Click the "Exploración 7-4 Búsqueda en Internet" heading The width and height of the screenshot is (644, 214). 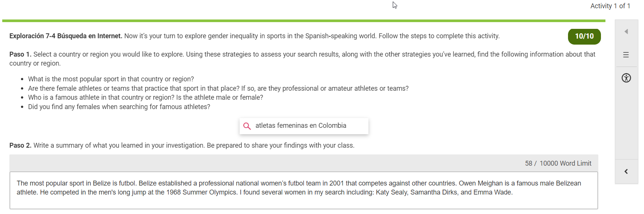pyautogui.click(x=66, y=36)
